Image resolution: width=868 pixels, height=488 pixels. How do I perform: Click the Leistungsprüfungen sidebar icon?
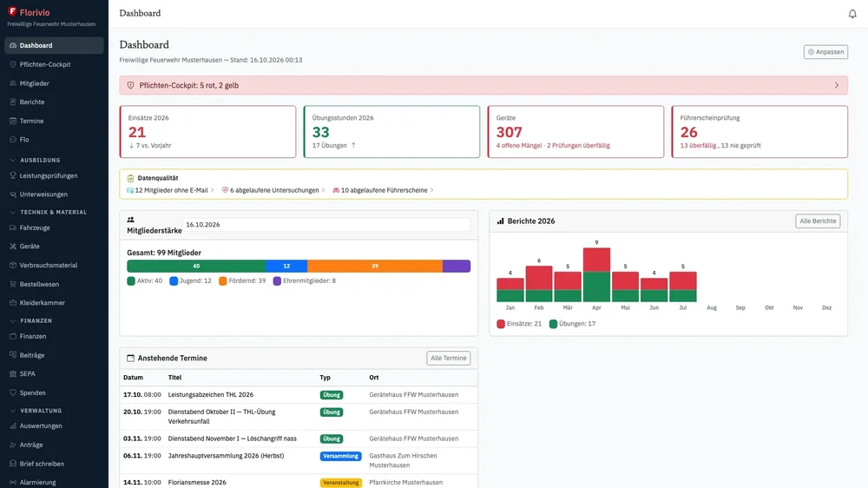coord(13,175)
